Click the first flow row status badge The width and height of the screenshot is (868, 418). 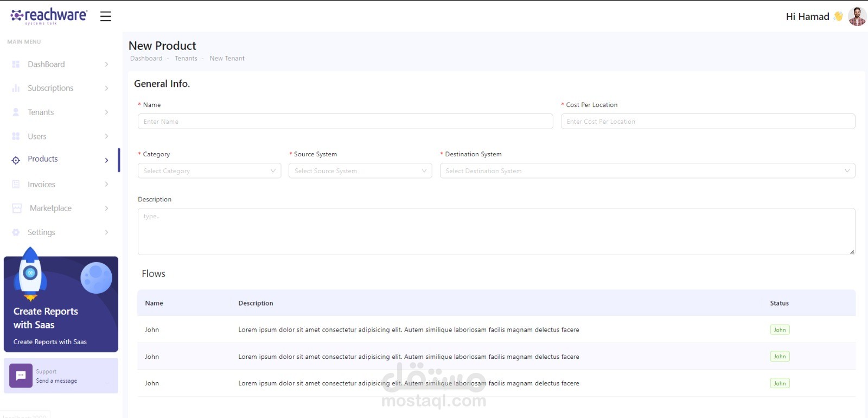[x=780, y=330]
